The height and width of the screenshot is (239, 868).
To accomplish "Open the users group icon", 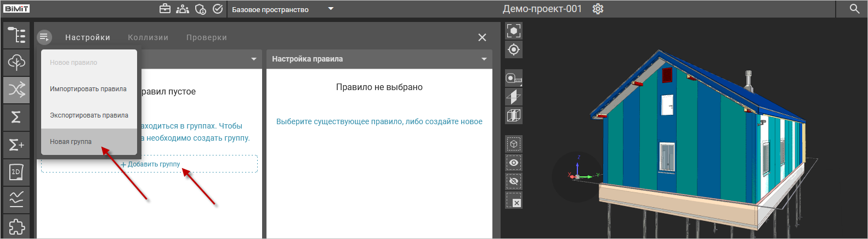I will (183, 9).
